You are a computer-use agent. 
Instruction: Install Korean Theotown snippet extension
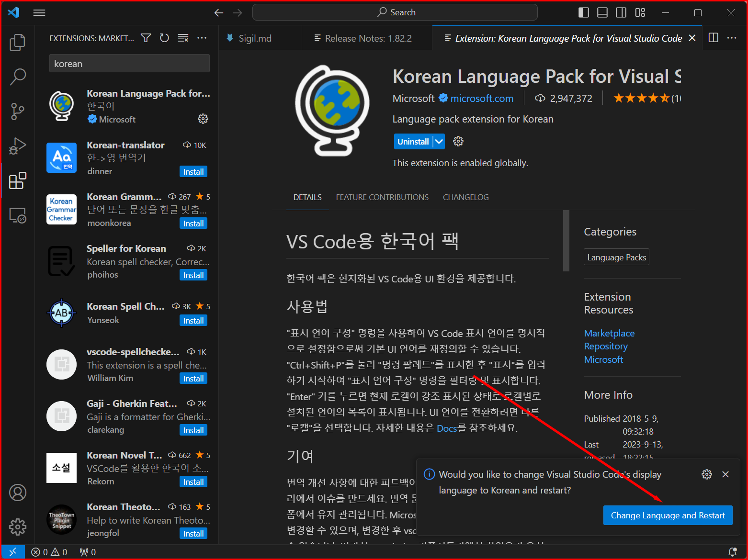[193, 534]
